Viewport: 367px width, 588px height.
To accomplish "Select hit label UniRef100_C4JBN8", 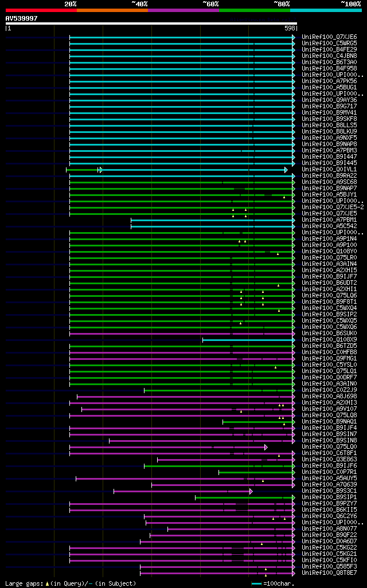I will (x=330, y=56).
